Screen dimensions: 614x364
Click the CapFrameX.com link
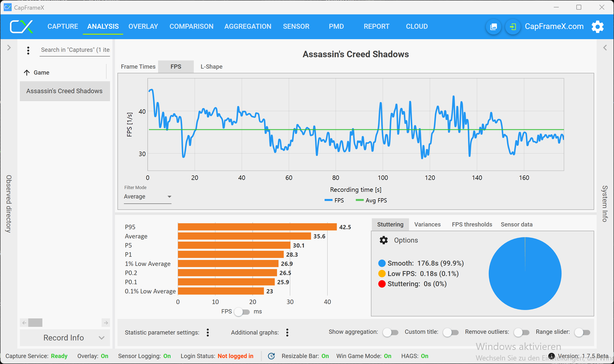pos(554,27)
